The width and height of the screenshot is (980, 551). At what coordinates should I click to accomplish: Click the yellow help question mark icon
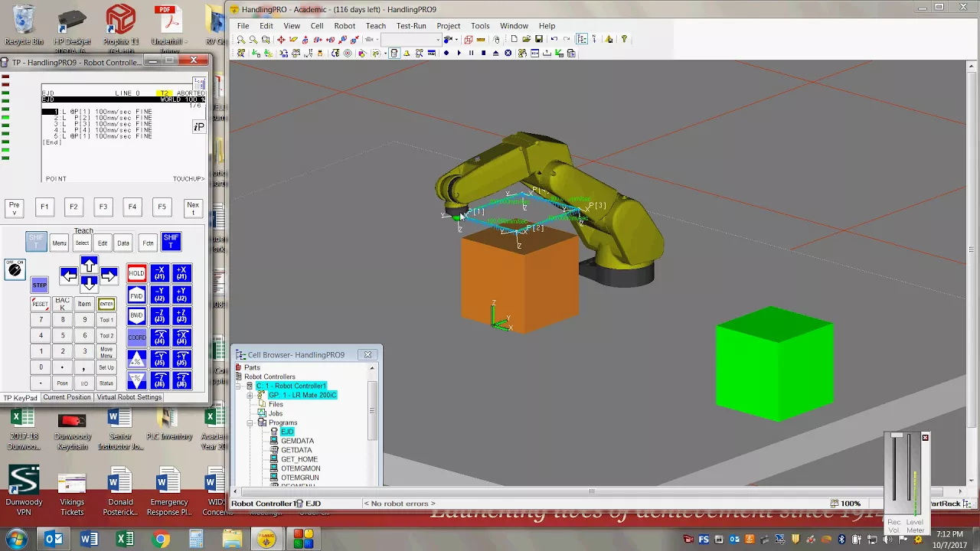pyautogui.click(x=624, y=39)
